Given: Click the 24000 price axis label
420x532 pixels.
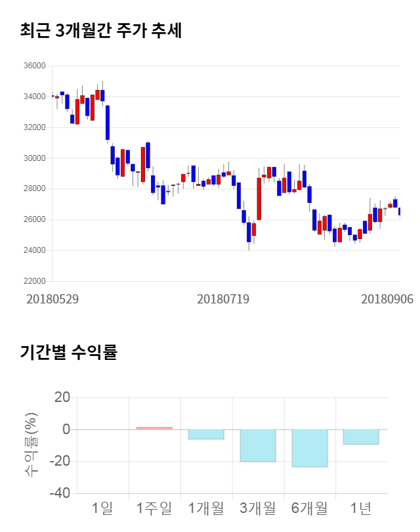Looking at the screenshot, I should 33,250.
